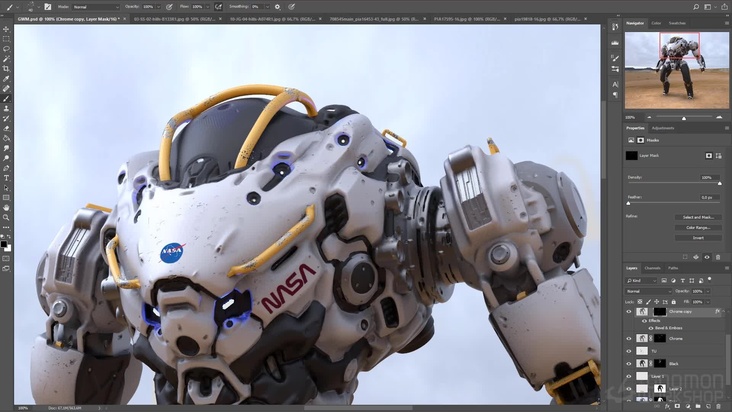Viewport: 732px width, 412px height.
Task: Click the Select and Mask button
Action: (x=697, y=217)
